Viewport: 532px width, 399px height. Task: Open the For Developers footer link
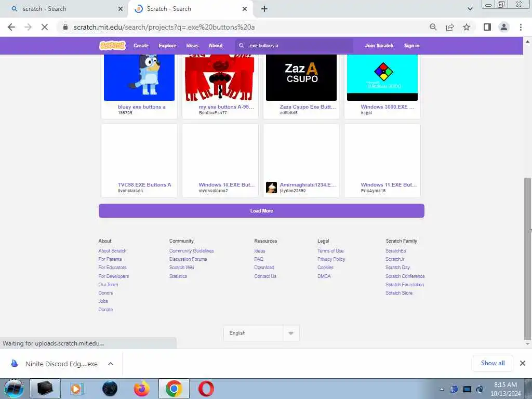coord(113,276)
